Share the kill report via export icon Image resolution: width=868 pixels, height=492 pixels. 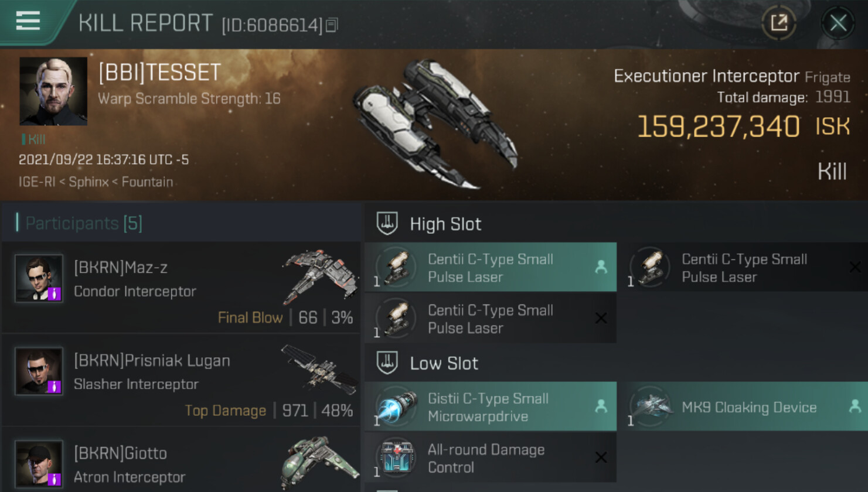click(x=778, y=23)
